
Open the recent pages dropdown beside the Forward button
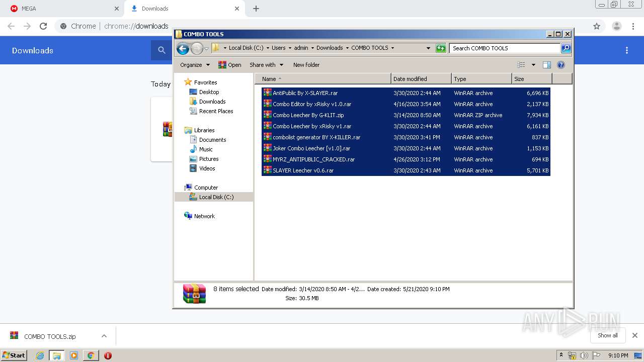tap(206, 48)
